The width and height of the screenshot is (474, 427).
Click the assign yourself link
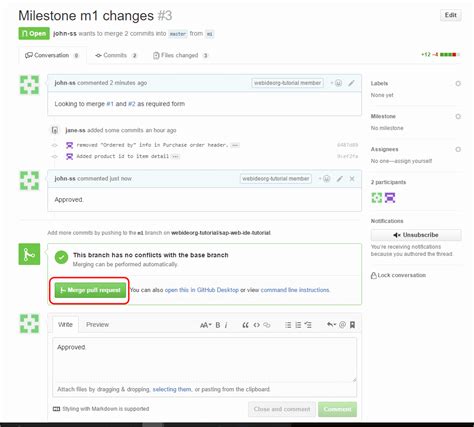click(413, 161)
